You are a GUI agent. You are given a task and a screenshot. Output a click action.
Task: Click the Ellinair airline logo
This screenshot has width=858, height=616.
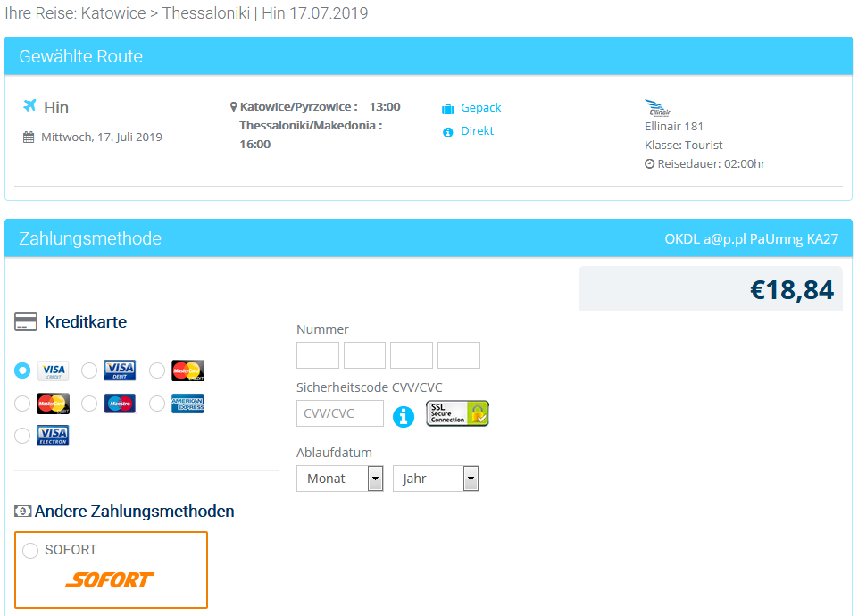pos(657,108)
